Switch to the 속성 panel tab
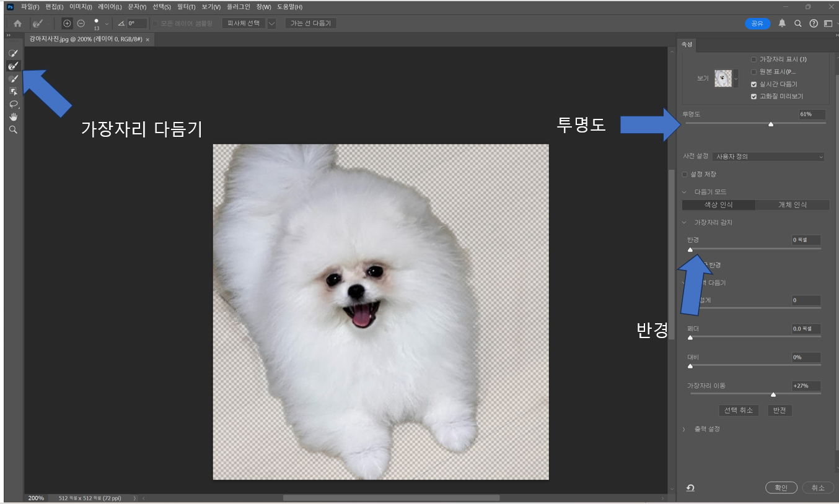This screenshot has width=839, height=504. click(x=687, y=45)
